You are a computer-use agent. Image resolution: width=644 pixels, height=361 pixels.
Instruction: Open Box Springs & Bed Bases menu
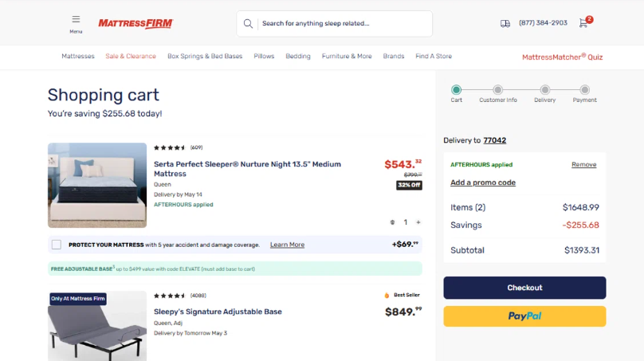pos(205,57)
